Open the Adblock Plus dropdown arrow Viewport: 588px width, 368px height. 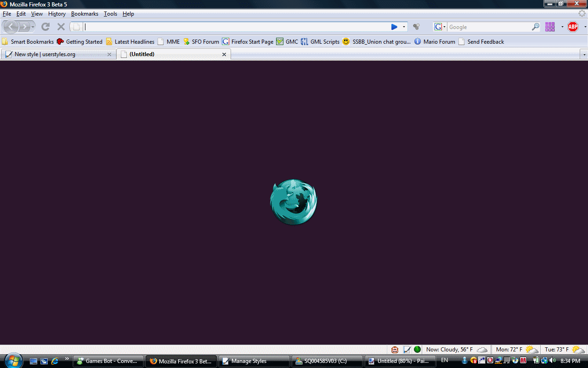pos(585,27)
